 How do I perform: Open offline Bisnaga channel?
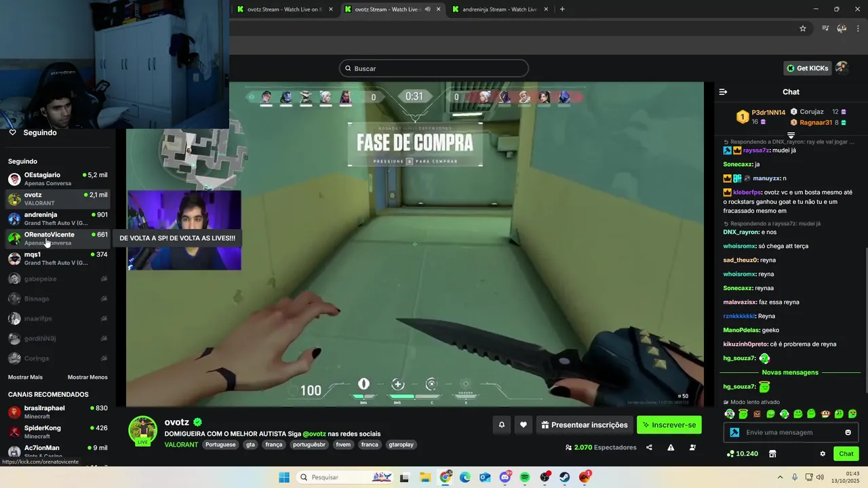pyautogui.click(x=58, y=298)
